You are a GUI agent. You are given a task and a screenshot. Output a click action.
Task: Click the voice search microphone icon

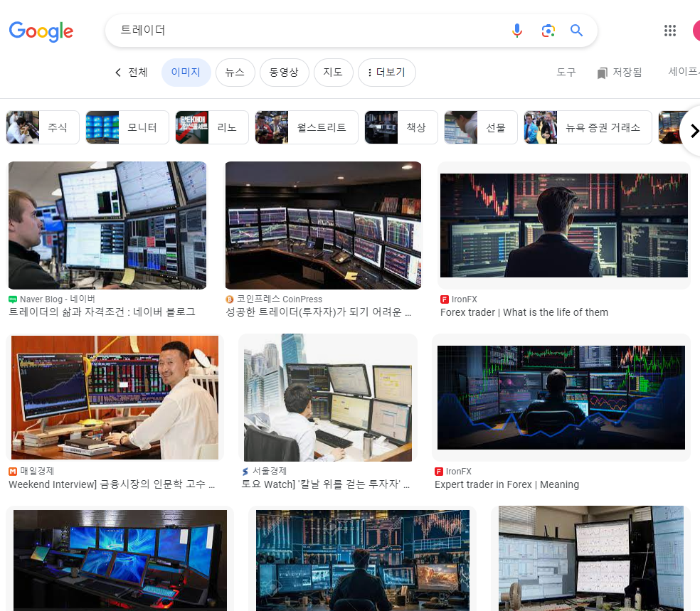point(517,31)
